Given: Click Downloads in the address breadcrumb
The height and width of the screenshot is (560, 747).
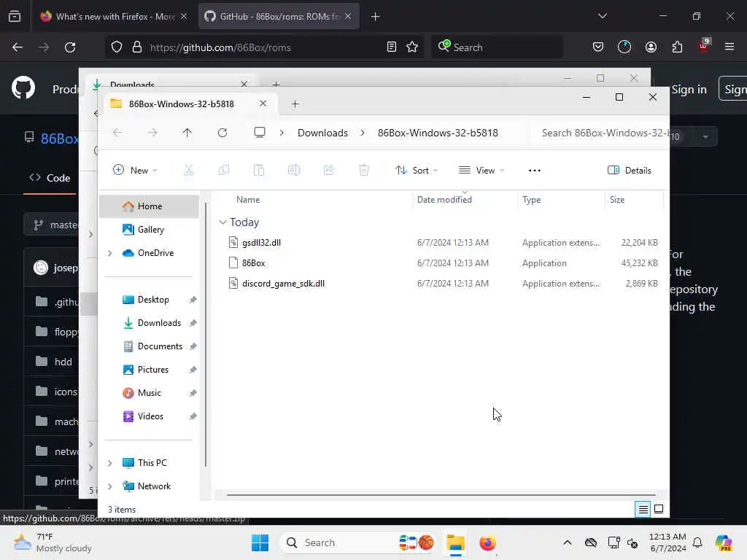Looking at the screenshot, I should 322,133.
